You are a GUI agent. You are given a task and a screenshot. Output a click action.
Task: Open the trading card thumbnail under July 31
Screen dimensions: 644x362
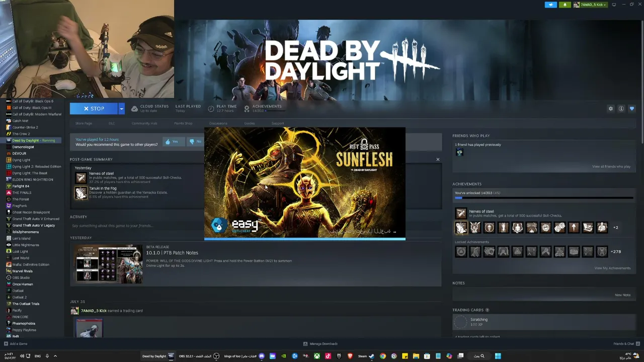tap(89, 328)
